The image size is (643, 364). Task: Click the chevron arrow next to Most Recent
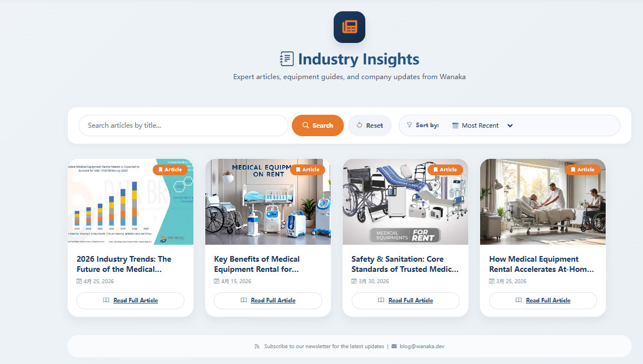510,126
